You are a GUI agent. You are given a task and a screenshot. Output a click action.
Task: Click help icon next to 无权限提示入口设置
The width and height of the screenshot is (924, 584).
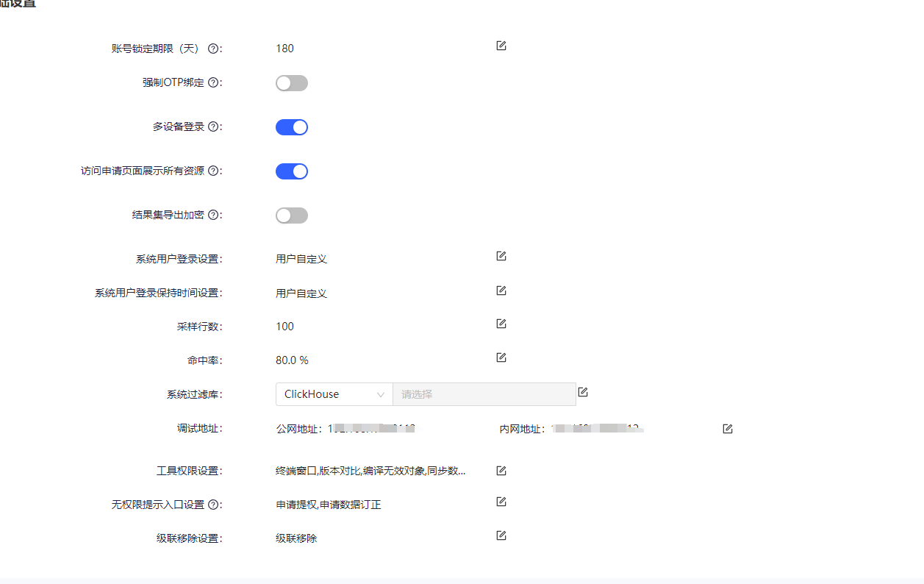213,505
